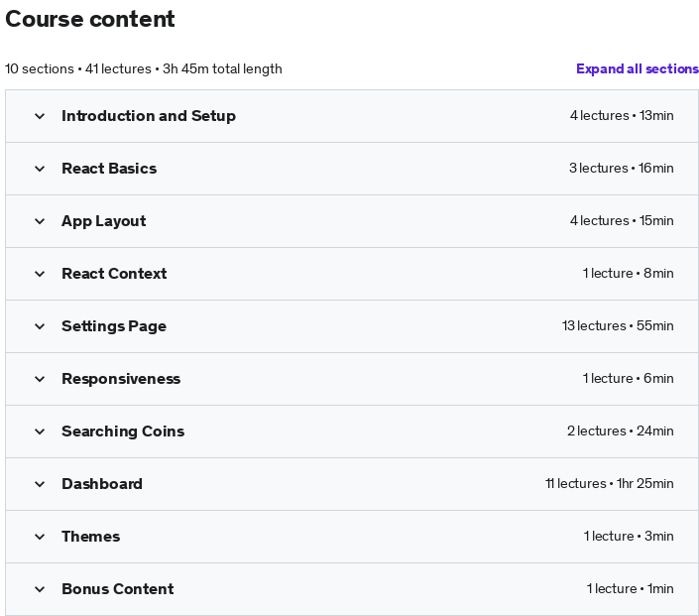Screen dimensions: 699x616
Task: Click Expand all sections link
Action: (x=638, y=68)
